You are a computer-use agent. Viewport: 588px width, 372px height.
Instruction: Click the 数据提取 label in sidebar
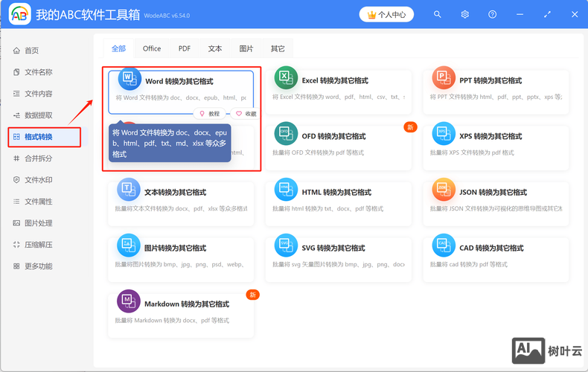pyautogui.click(x=39, y=115)
